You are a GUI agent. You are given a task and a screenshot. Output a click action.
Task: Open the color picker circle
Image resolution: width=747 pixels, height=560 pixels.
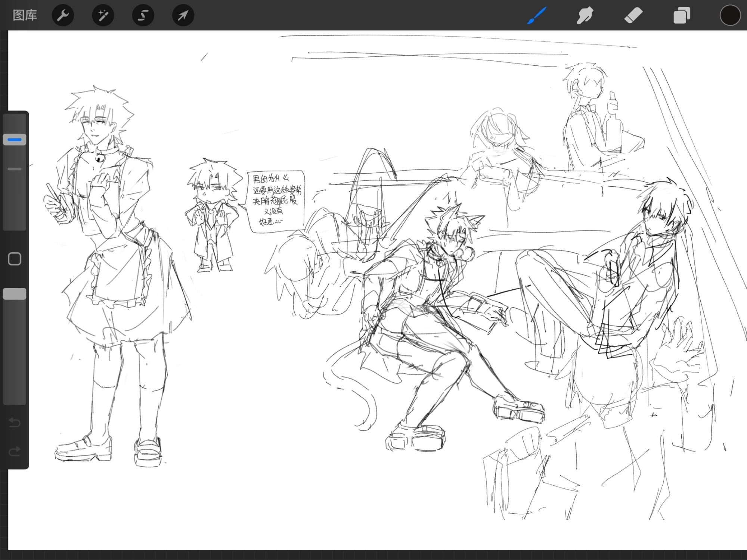730,15
